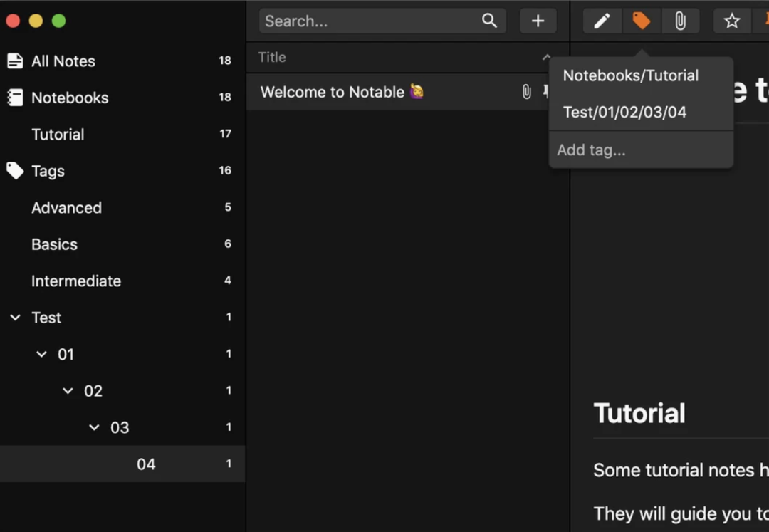
Task: Open attachments with toolbar paperclip icon
Action: tap(680, 21)
